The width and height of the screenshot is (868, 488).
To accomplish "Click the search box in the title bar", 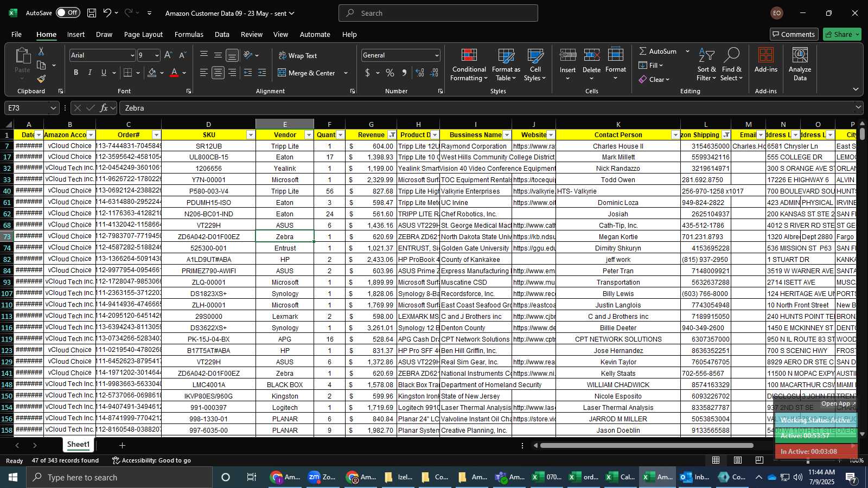I will coord(438,13).
